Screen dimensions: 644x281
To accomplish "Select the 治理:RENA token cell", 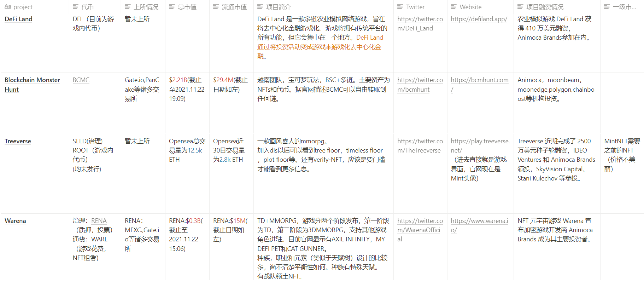I will pyautogui.click(x=95, y=247).
